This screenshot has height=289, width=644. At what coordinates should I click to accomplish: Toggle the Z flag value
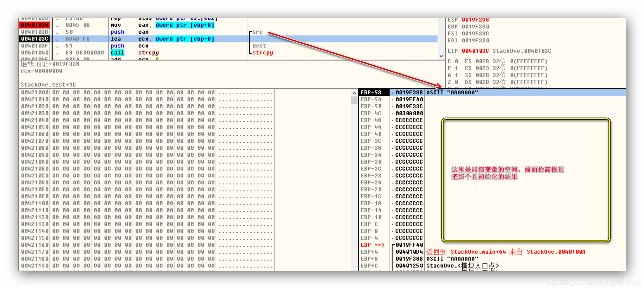click(x=456, y=82)
